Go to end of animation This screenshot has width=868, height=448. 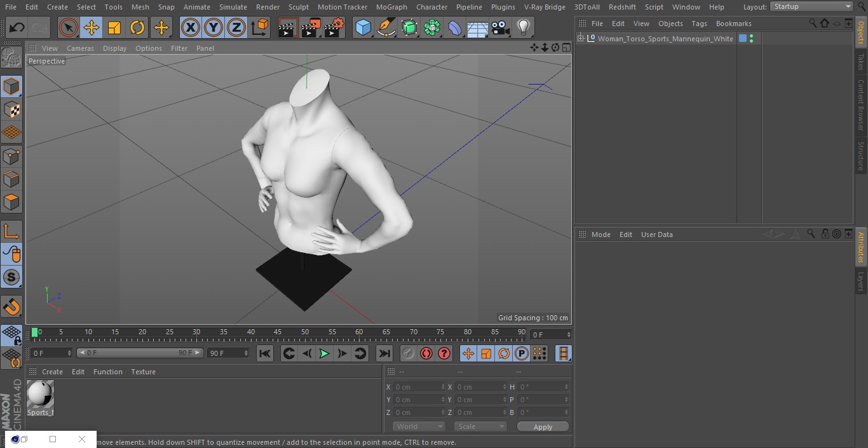pos(384,353)
